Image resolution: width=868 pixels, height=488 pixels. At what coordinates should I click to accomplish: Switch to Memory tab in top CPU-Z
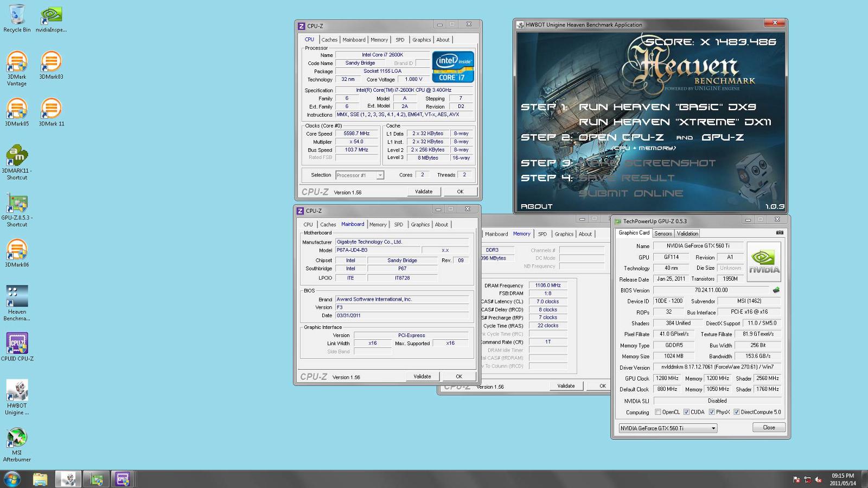[x=379, y=40]
